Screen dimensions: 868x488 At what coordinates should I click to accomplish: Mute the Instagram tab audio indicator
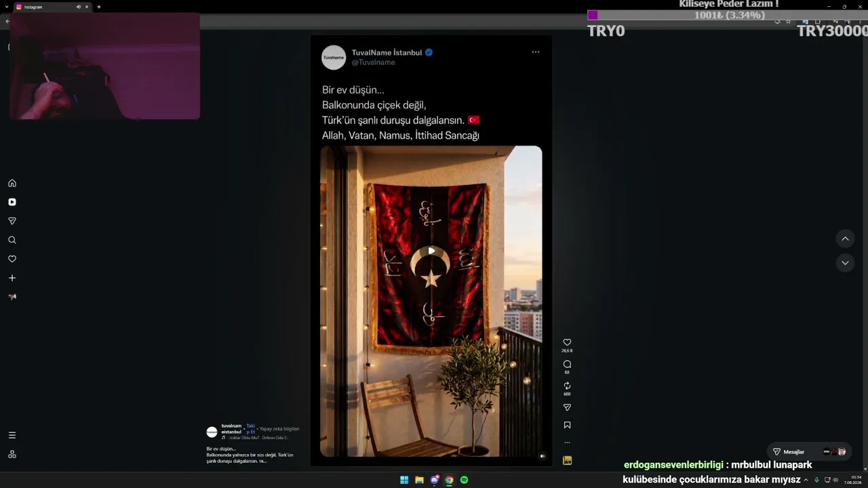(x=78, y=7)
